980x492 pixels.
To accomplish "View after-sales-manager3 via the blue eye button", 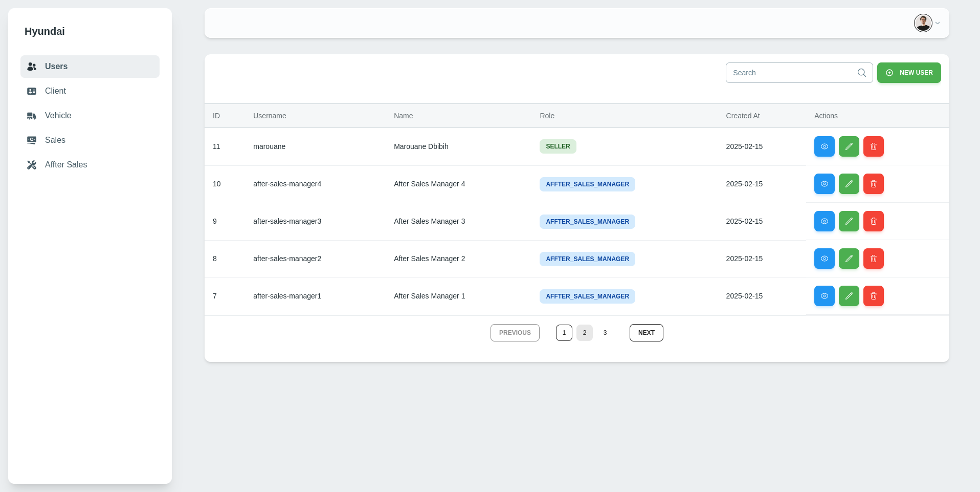I will pyautogui.click(x=824, y=221).
